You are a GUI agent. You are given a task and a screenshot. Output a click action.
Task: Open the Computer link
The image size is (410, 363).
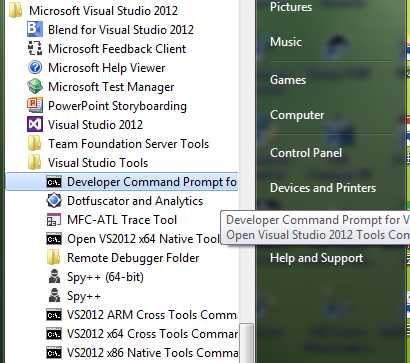297,115
